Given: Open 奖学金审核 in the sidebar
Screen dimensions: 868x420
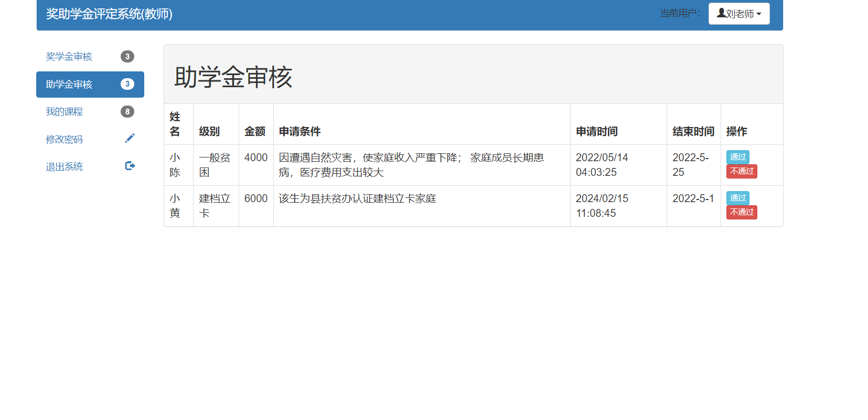Looking at the screenshot, I should [x=90, y=57].
